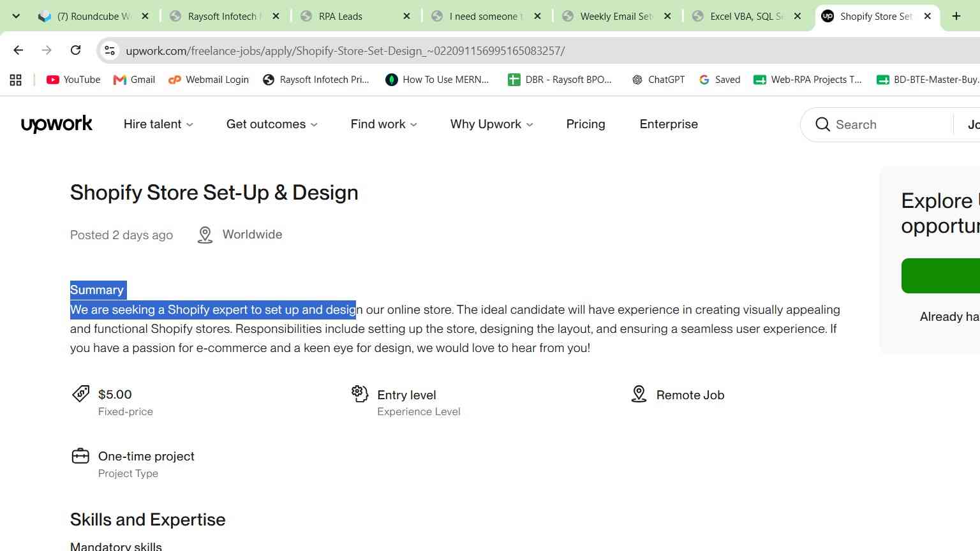Viewport: 980px width, 551px height.
Task: Go back with the browser arrow
Action: coord(18,50)
